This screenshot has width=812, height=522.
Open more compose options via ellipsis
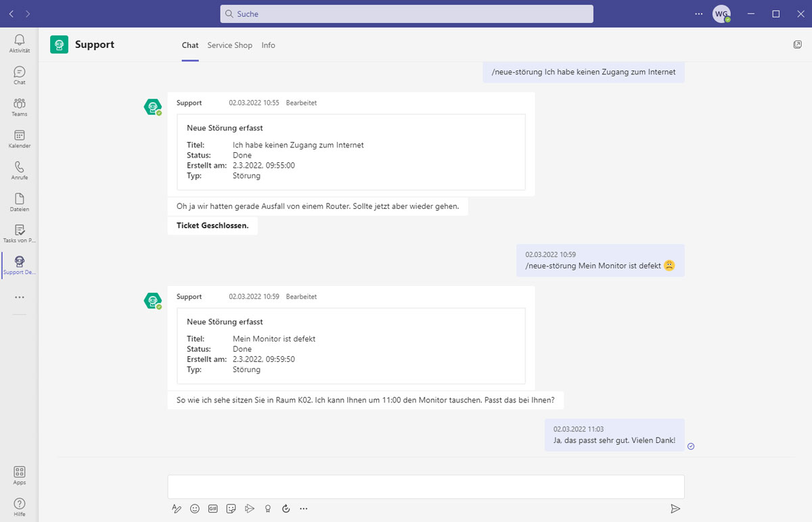303,508
